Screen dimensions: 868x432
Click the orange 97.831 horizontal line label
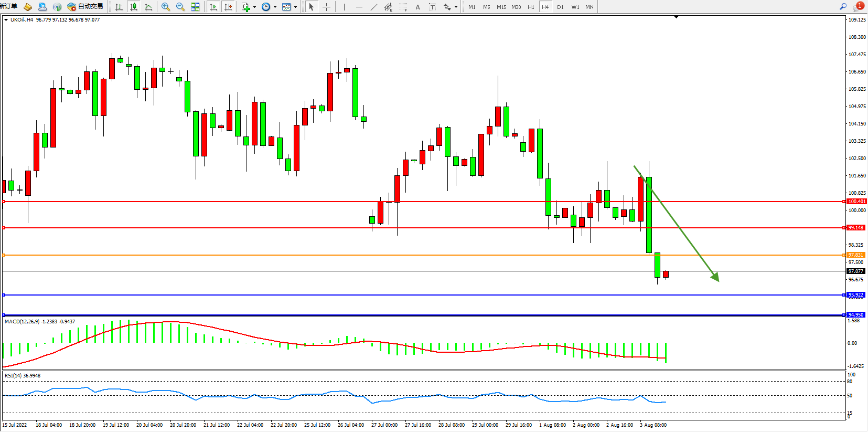click(x=855, y=255)
